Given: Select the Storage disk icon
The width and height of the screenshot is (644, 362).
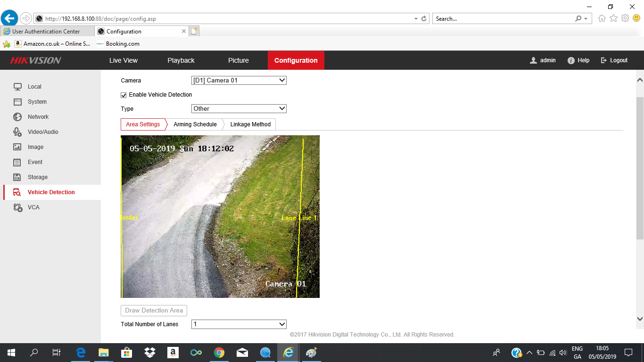Looking at the screenshot, I should [17, 177].
